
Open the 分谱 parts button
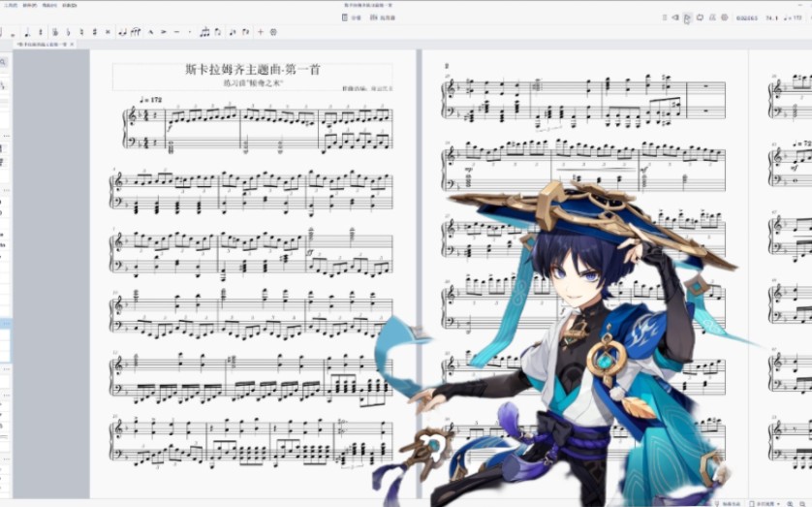[x=351, y=17]
